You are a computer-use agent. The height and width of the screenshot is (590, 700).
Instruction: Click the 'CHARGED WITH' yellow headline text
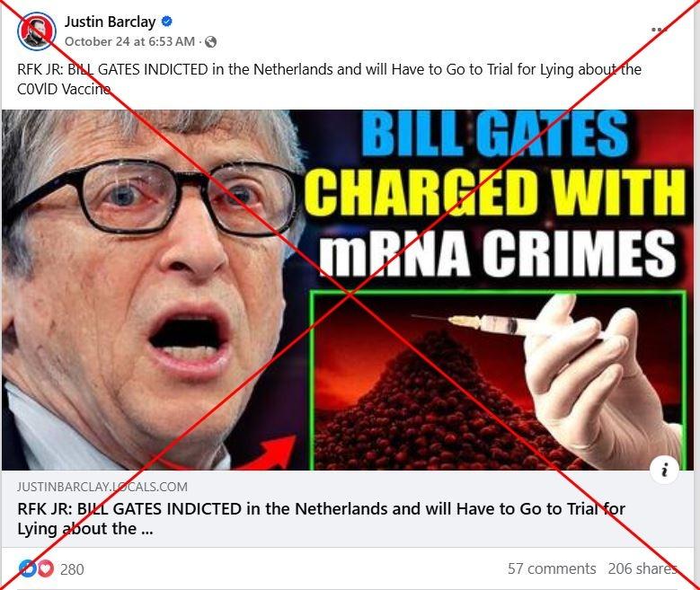[496, 193]
